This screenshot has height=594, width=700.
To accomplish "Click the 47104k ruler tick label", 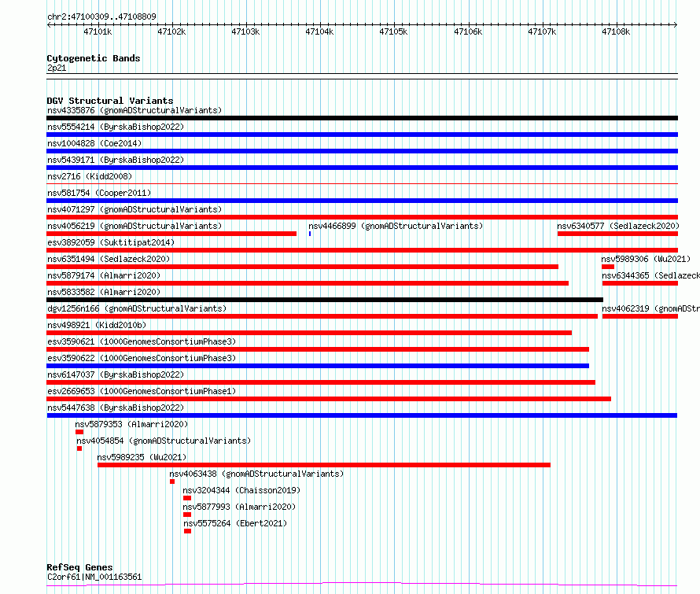I will click(x=319, y=31).
